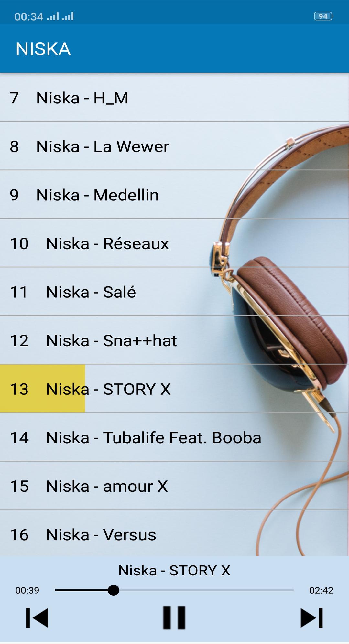This screenshot has height=644, width=349.
Task: Check the battery indicator in status bar
Action: [323, 16]
